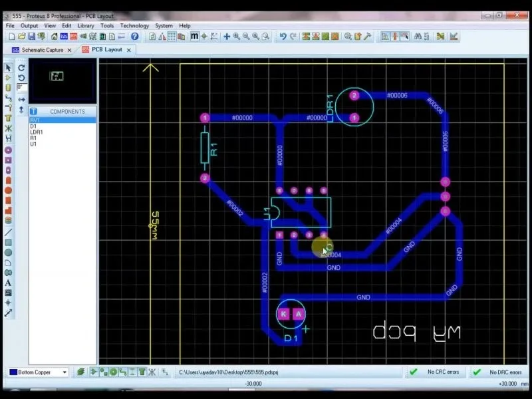Screen dimensions: 532x399
Task: Select the Via Mode tool
Action: click(x=8, y=108)
